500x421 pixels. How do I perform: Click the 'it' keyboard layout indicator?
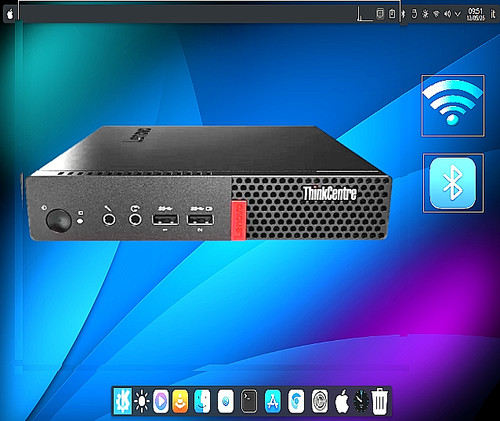pyautogui.click(x=492, y=14)
